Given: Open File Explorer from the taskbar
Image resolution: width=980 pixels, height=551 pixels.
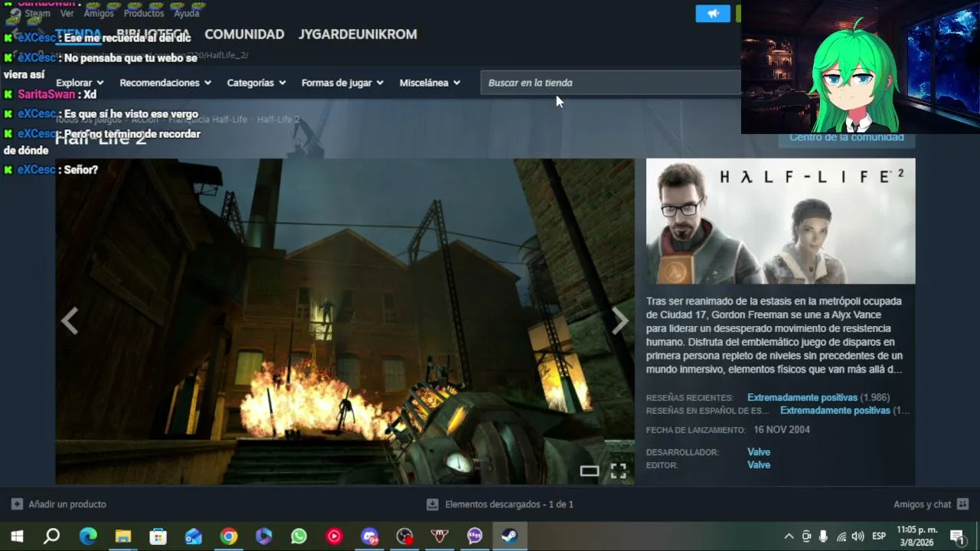Looking at the screenshot, I should 123,536.
